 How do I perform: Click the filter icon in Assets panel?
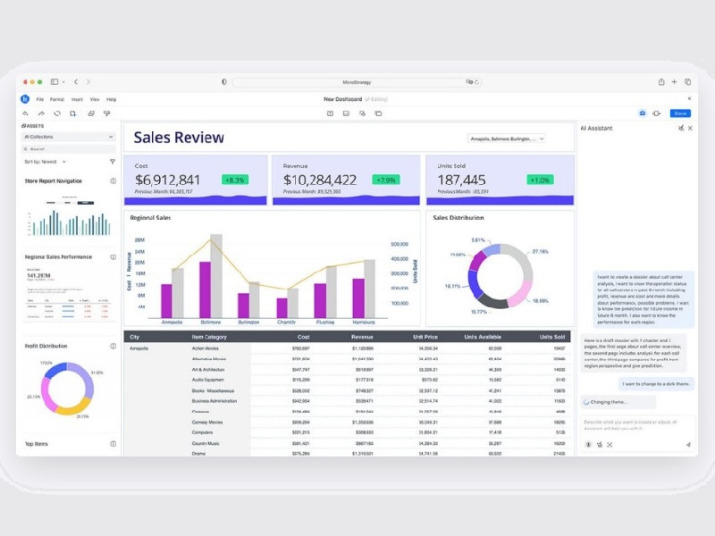(x=112, y=161)
